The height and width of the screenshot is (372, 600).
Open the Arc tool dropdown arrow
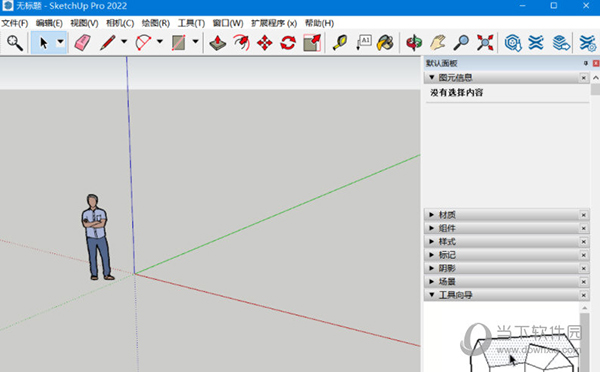point(160,41)
